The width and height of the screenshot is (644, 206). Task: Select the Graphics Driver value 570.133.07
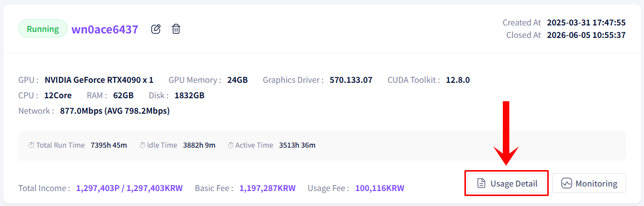point(351,80)
